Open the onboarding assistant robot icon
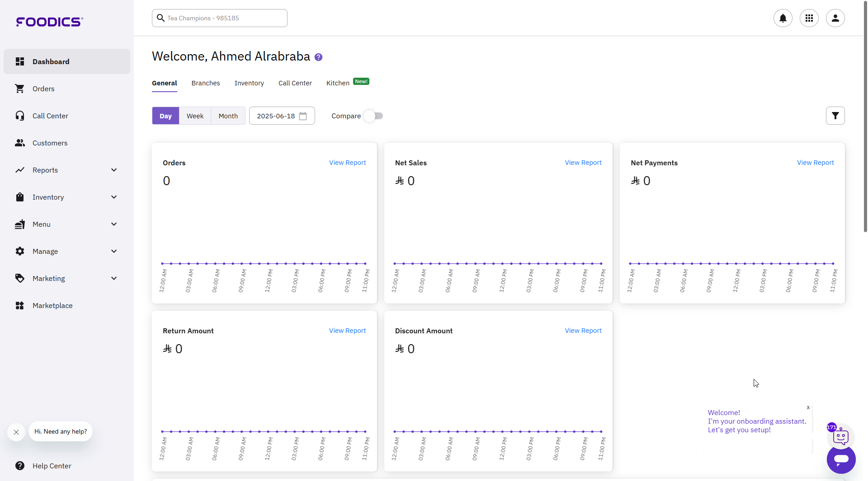 (x=840, y=437)
